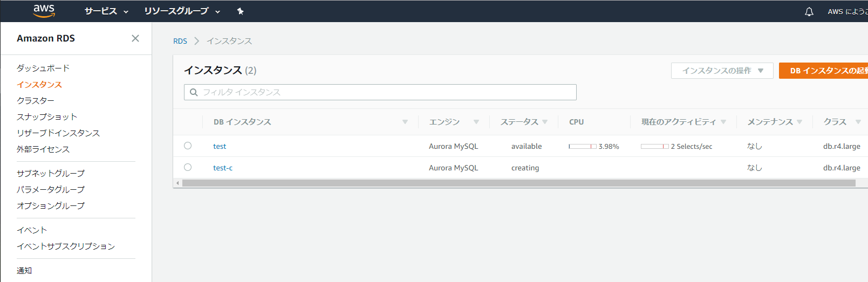Click the '2 Selects/sec' activity value

pyautogui.click(x=692, y=146)
